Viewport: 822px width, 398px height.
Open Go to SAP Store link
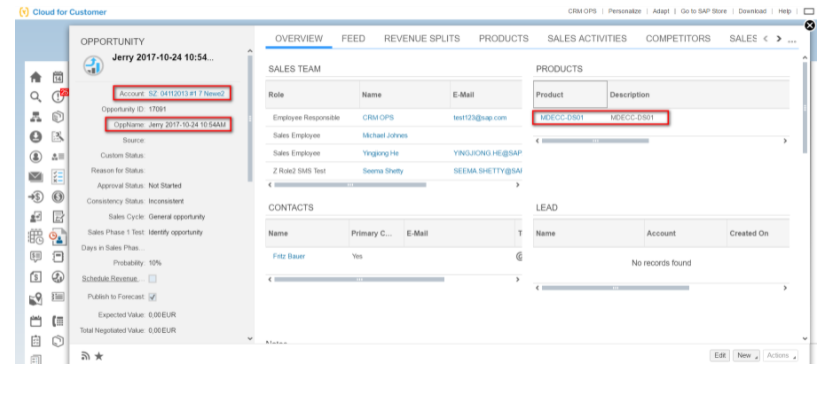pos(704,11)
